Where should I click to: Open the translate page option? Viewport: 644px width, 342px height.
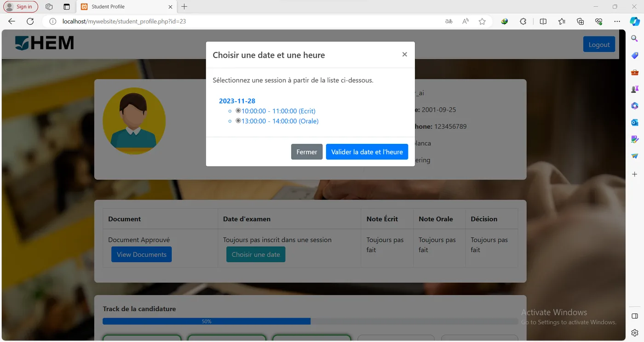449,21
